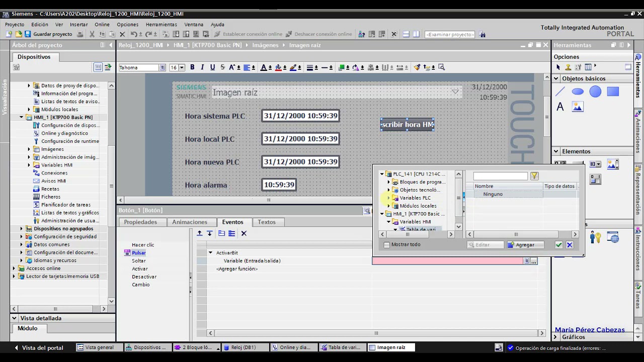644x362 pixels.
Task: Click the zoom selection magnifier icon
Action: point(441,67)
